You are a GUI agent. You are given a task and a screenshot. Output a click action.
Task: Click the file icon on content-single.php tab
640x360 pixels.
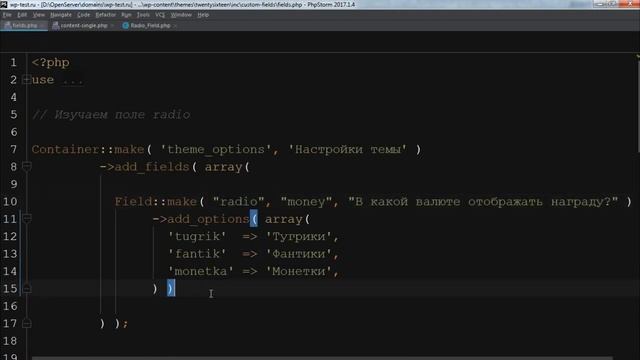coord(56,25)
